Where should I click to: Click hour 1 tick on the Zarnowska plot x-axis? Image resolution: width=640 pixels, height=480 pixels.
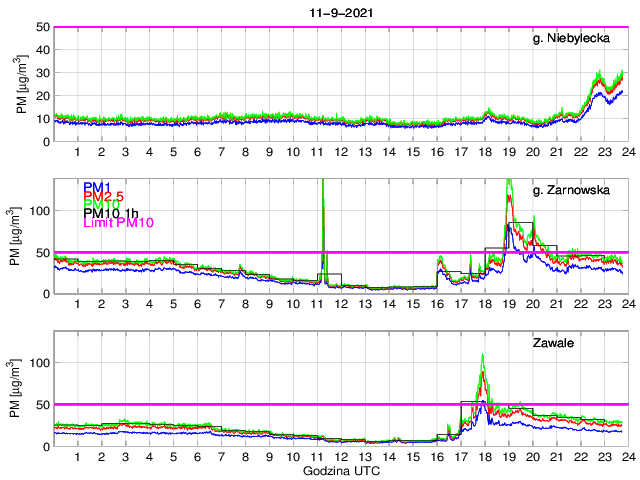(x=78, y=304)
